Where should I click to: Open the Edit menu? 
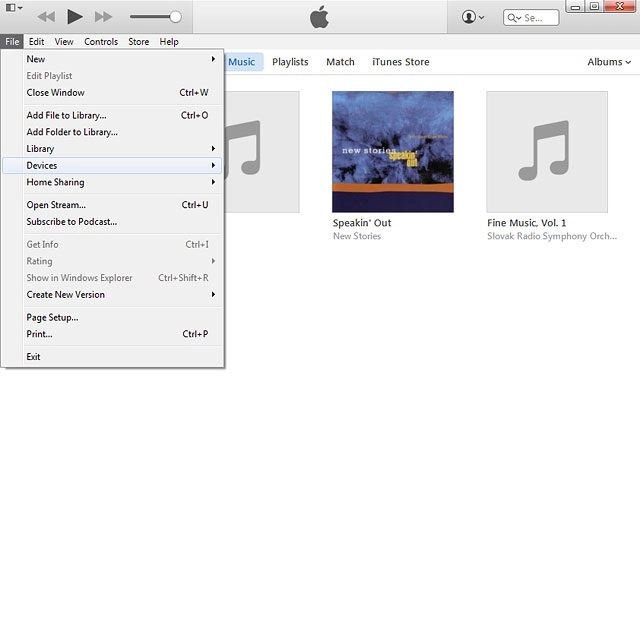[x=36, y=42]
